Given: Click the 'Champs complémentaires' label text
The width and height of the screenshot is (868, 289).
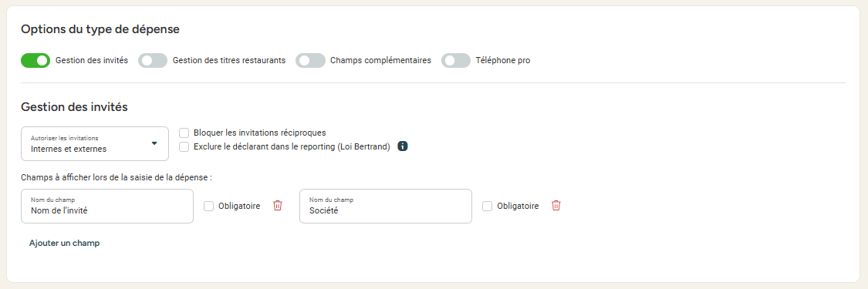Looking at the screenshot, I should (x=381, y=61).
